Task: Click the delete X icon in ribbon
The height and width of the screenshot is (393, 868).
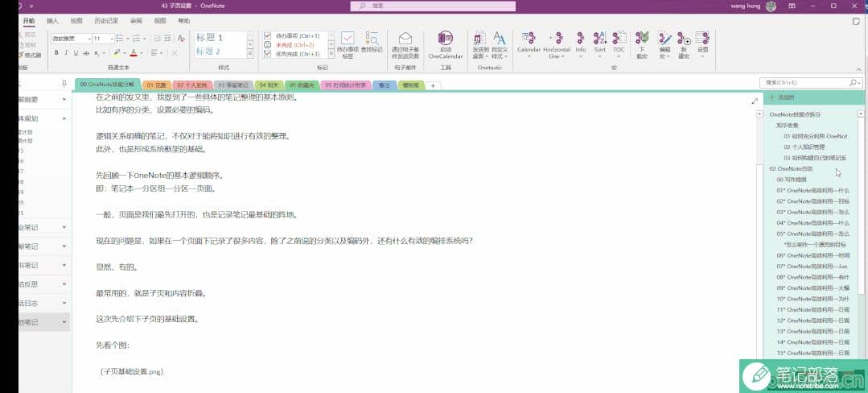Action: pos(174,52)
